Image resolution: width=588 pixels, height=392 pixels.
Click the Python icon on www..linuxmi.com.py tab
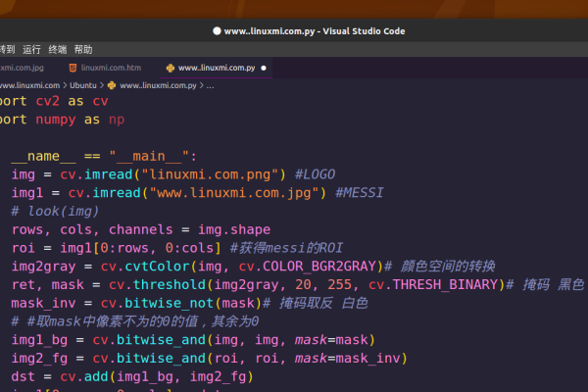point(171,68)
